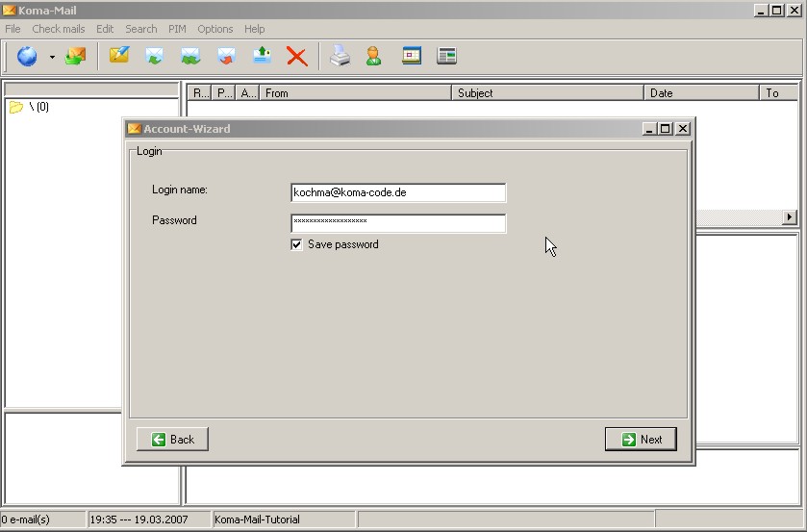Viewport: 807px width, 532px height.
Task: Click the send and receive envelope icon
Action: pos(75,56)
